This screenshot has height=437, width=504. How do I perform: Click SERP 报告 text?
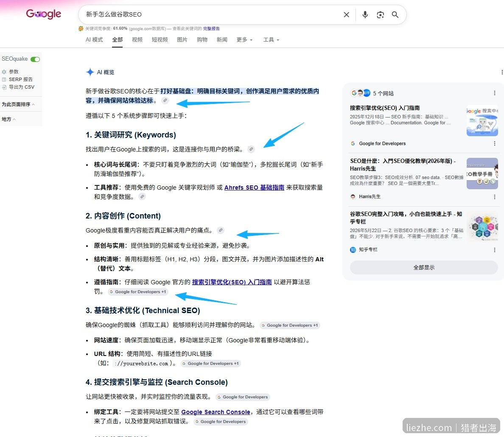pyautogui.click(x=20, y=79)
